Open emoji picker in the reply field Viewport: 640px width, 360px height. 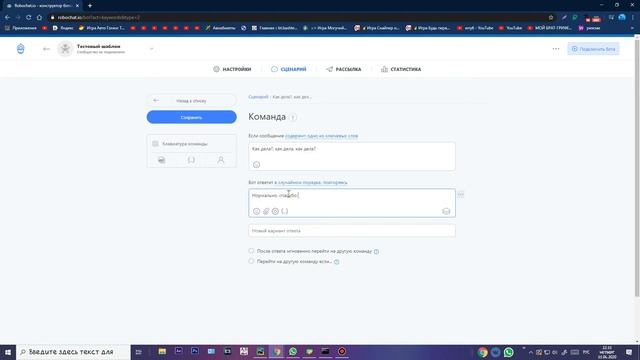[256, 211]
